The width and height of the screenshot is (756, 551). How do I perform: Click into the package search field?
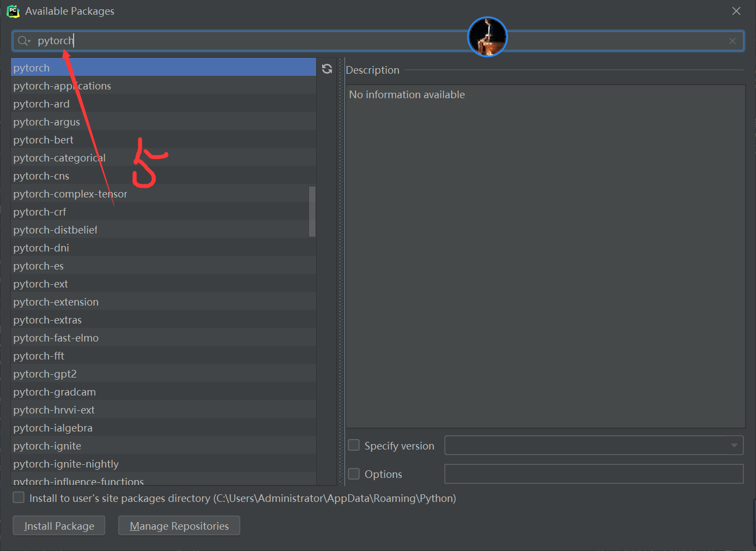pos(378,41)
